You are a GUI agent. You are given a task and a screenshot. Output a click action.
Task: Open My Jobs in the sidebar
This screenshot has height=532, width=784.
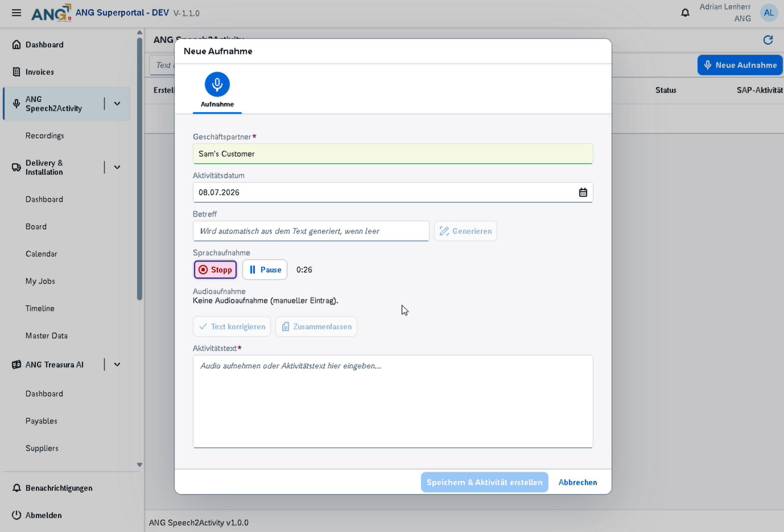click(x=40, y=281)
